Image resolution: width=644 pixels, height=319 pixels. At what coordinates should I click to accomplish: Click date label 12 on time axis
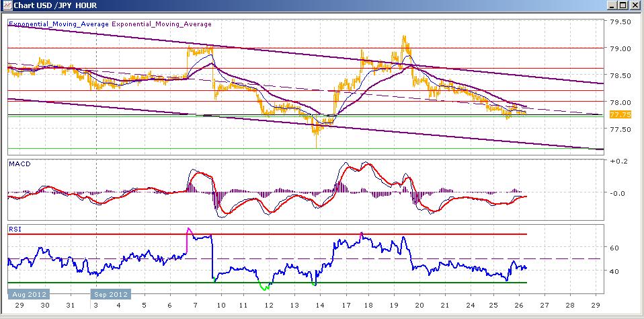[x=269, y=306]
